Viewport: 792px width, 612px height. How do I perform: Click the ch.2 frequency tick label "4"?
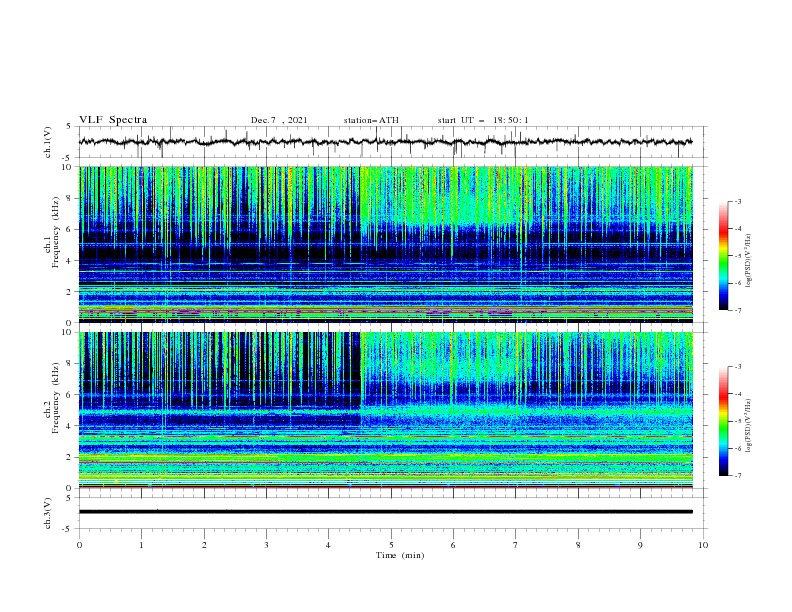pos(69,426)
